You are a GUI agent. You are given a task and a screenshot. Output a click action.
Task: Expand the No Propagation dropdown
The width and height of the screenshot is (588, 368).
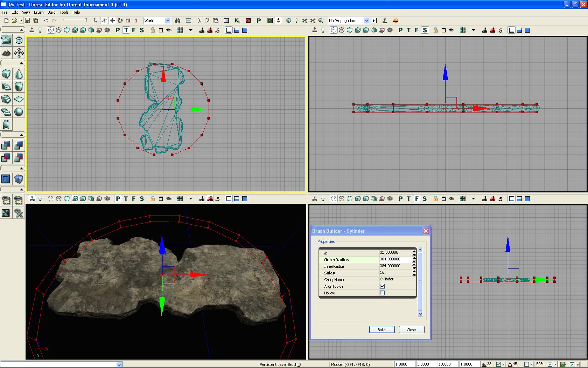point(366,21)
